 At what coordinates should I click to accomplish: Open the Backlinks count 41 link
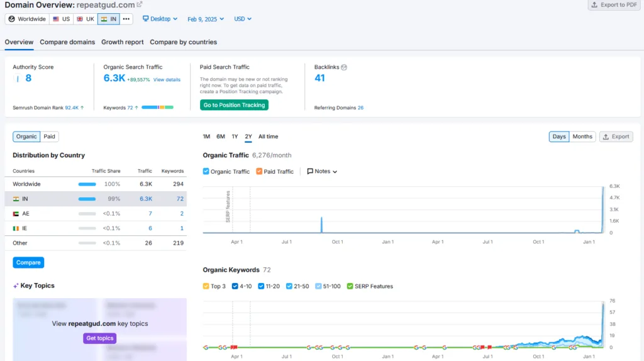click(x=319, y=78)
